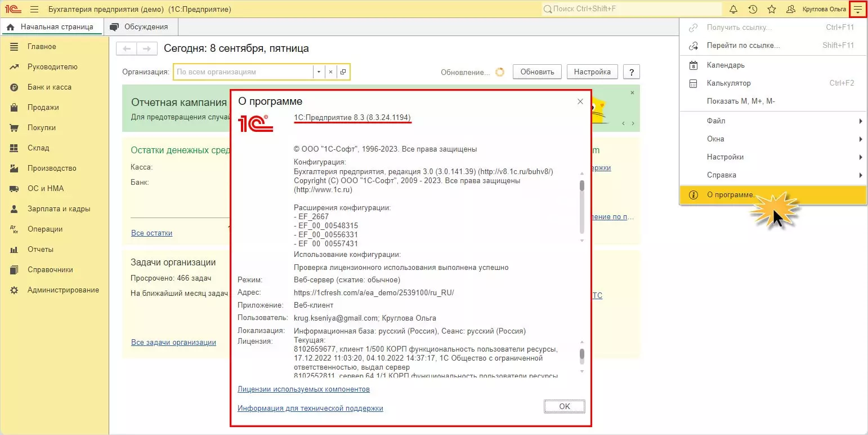Screen dimensions: 868x435
Task: Open Справочники section
Action: pyautogui.click(x=55, y=270)
